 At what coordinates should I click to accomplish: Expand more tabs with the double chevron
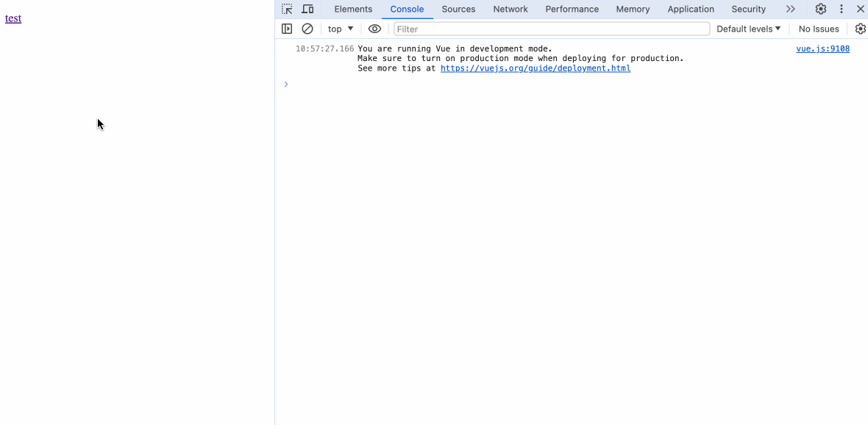[790, 9]
